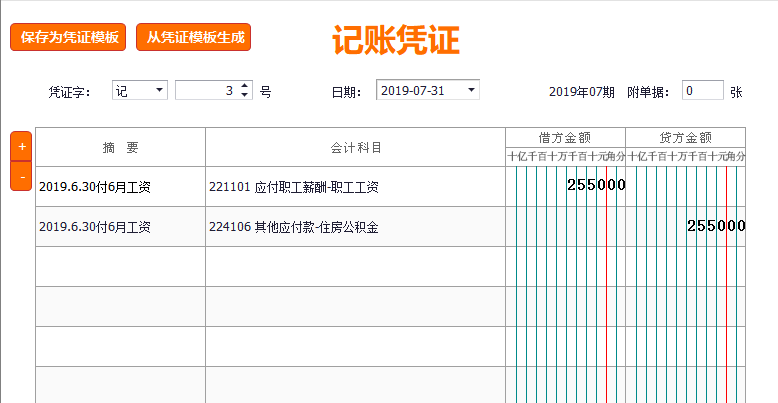Increase voucher number with up arrow
The image size is (778, 403).
tap(245, 86)
